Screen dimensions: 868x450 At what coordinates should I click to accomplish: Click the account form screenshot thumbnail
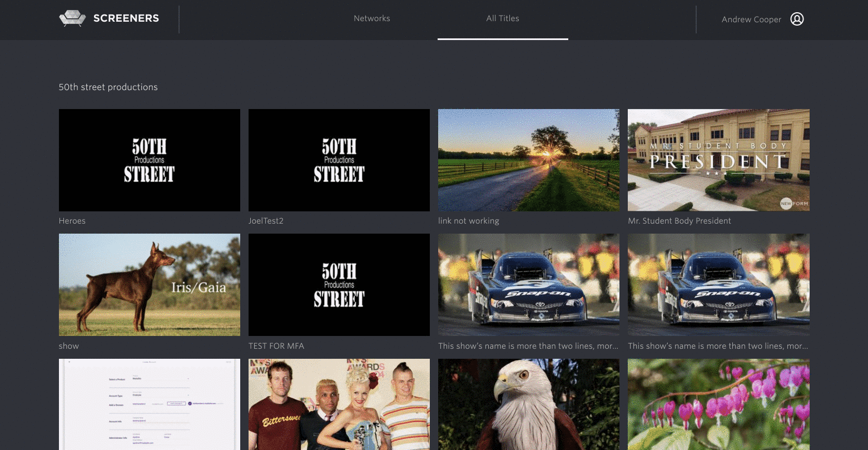[149, 404]
